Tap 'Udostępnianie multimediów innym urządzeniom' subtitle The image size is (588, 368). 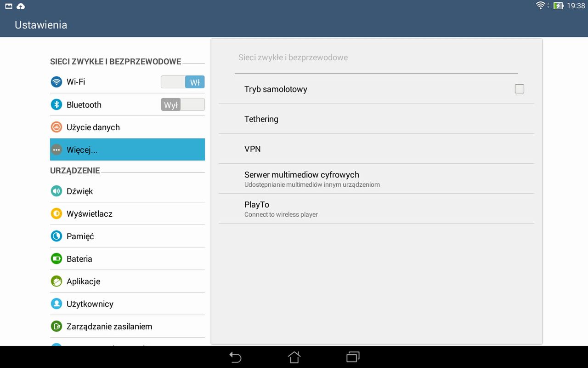[x=312, y=184]
